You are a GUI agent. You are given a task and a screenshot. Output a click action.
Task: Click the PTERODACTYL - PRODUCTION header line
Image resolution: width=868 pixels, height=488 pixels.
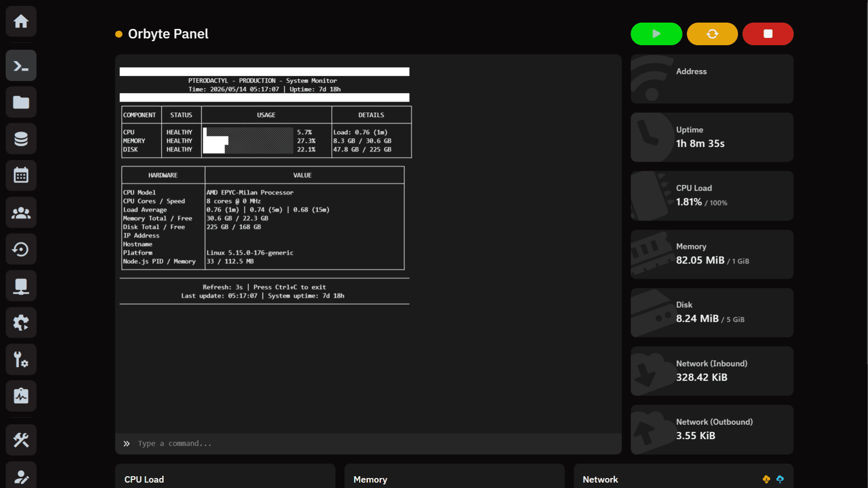coord(263,81)
